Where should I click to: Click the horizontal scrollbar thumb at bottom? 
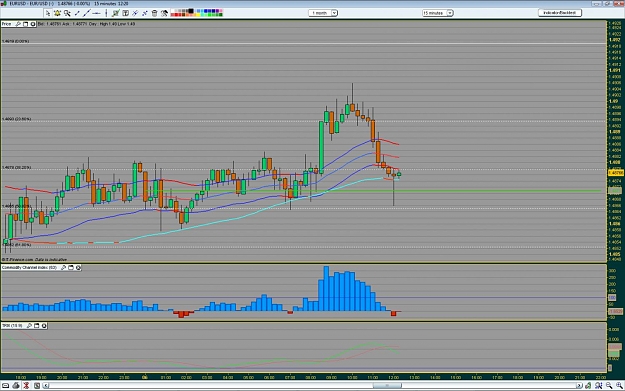click(x=387, y=385)
